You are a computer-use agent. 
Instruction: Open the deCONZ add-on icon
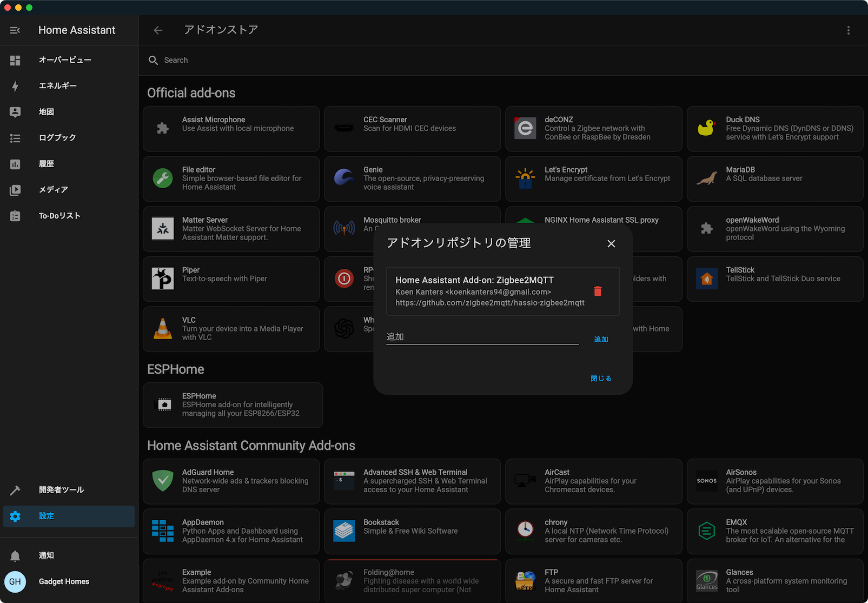[525, 128]
